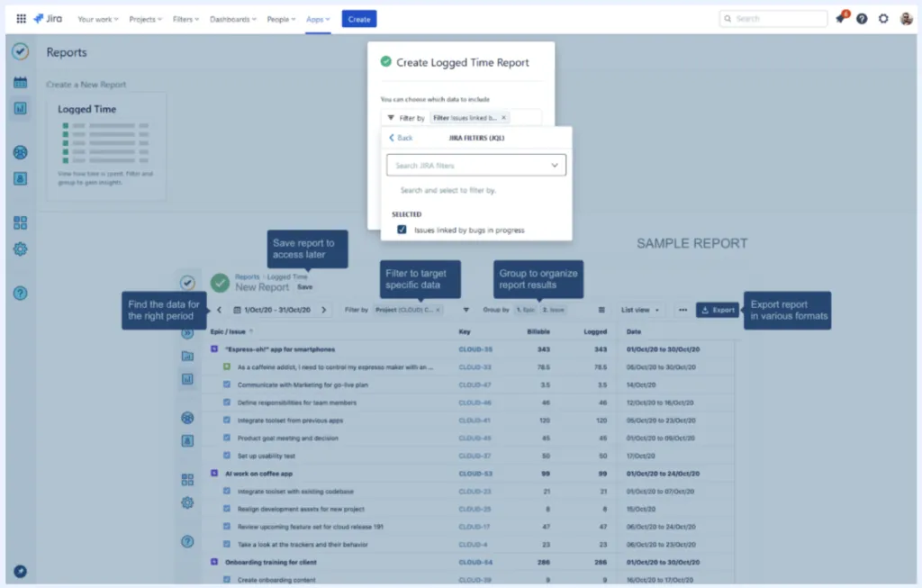
Task: Open the grid apps icon in left sidebar
Action: click(20, 222)
